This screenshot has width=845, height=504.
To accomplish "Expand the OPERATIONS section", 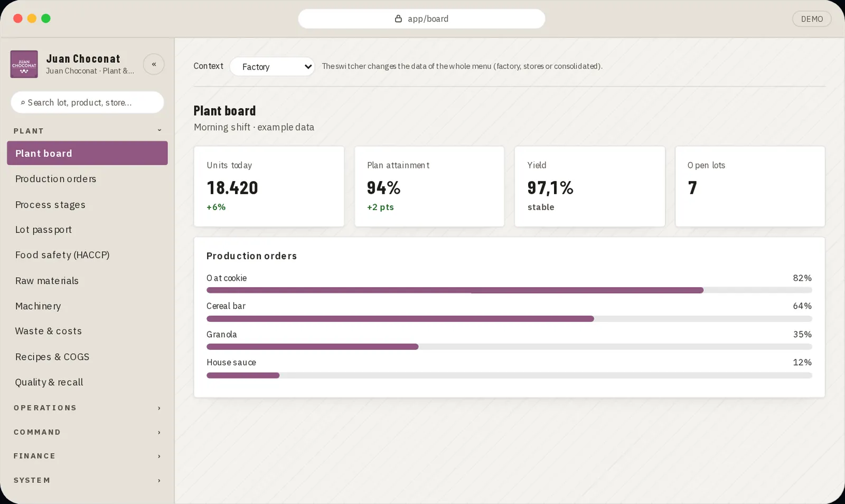I will [87, 407].
